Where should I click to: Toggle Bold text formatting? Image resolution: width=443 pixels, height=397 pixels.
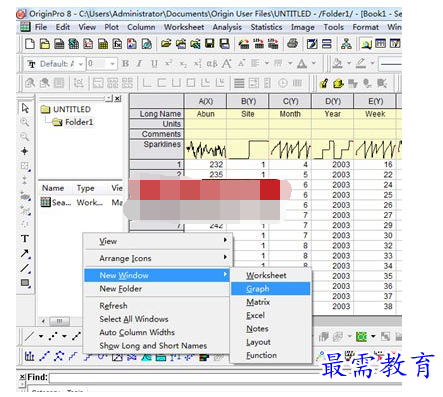[125, 63]
